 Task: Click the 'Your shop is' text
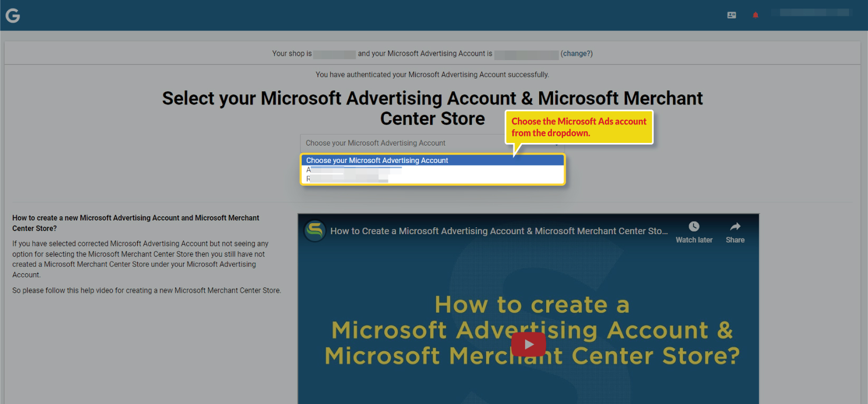(x=292, y=54)
